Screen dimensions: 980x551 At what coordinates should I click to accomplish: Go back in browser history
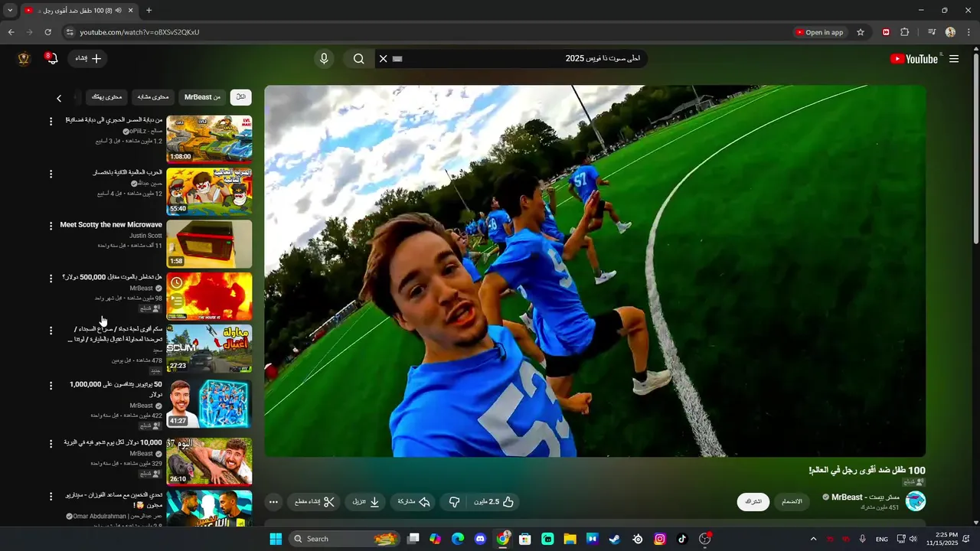(x=11, y=32)
